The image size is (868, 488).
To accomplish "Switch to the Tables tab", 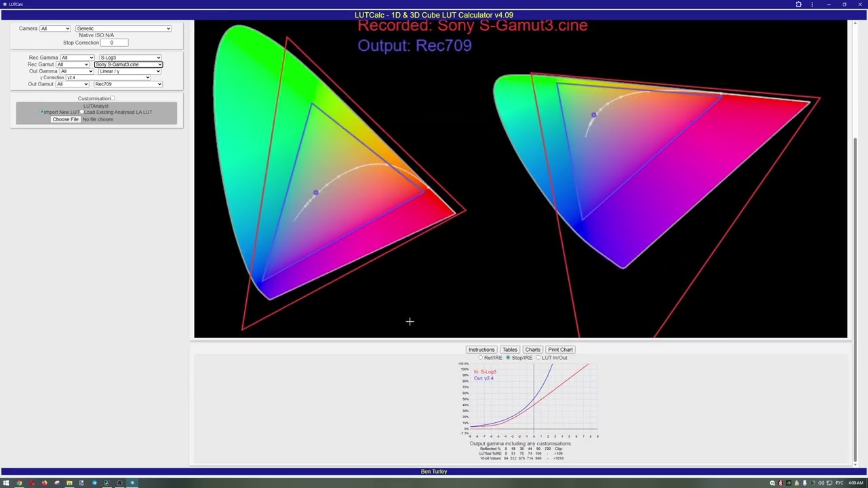I will click(510, 350).
